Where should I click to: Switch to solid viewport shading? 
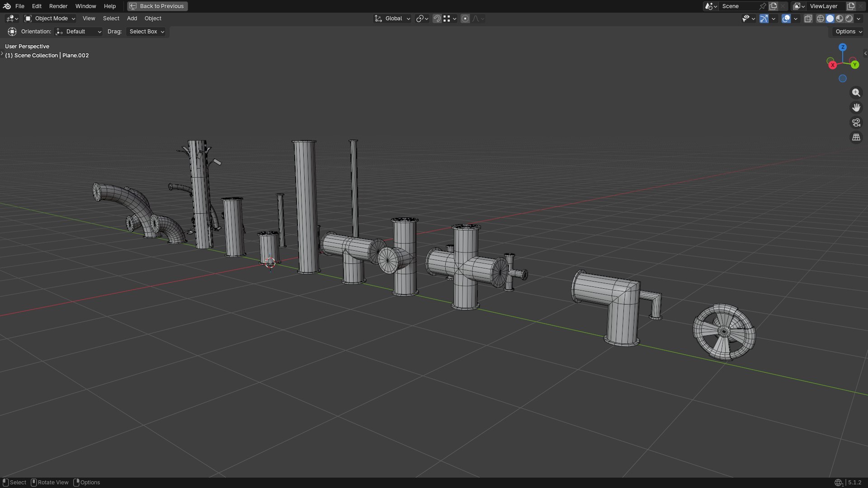(x=830, y=19)
